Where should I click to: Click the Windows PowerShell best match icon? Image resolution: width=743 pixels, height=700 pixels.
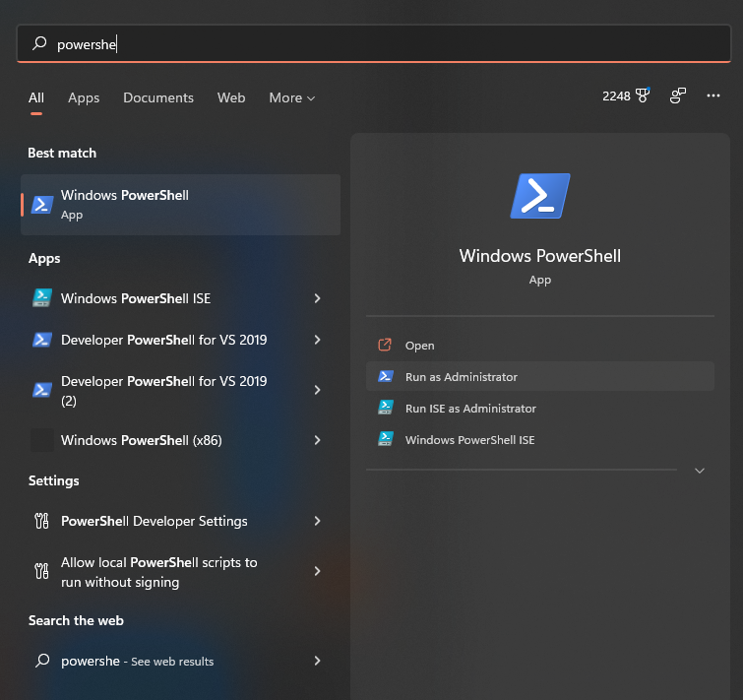[x=42, y=205]
